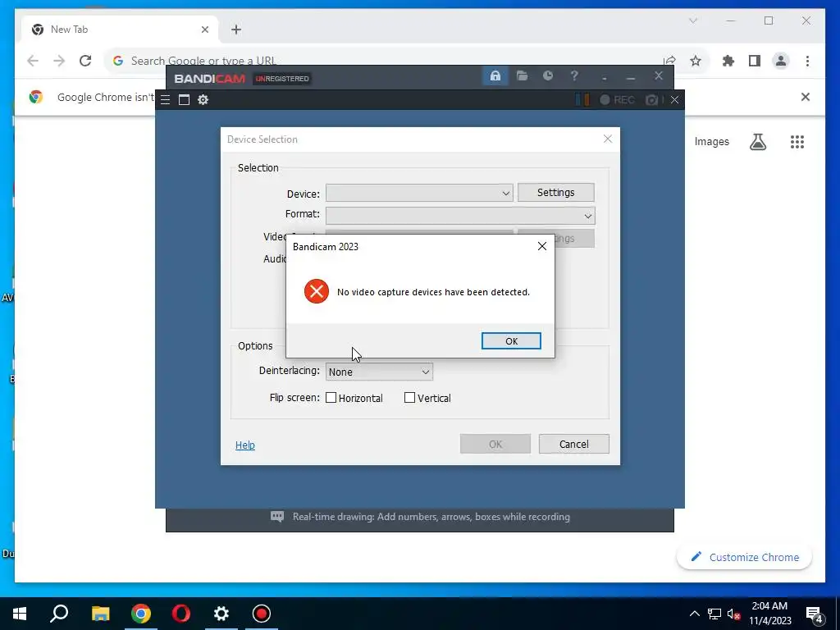The height and width of the screenshot is (630, 840).
Task: Open the Device dropdown in Device Selection
Action: pos(419,193)
